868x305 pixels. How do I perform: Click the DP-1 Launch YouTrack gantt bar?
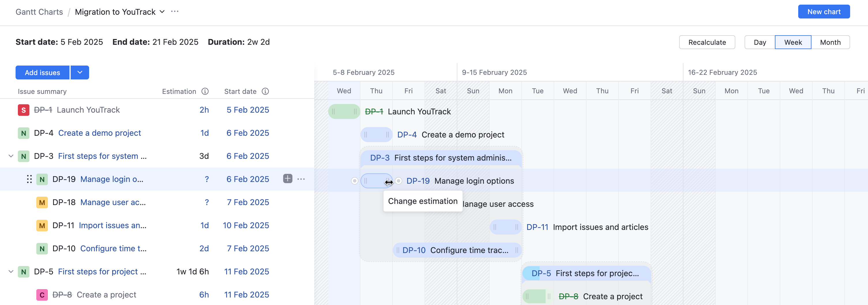point(344,112)
